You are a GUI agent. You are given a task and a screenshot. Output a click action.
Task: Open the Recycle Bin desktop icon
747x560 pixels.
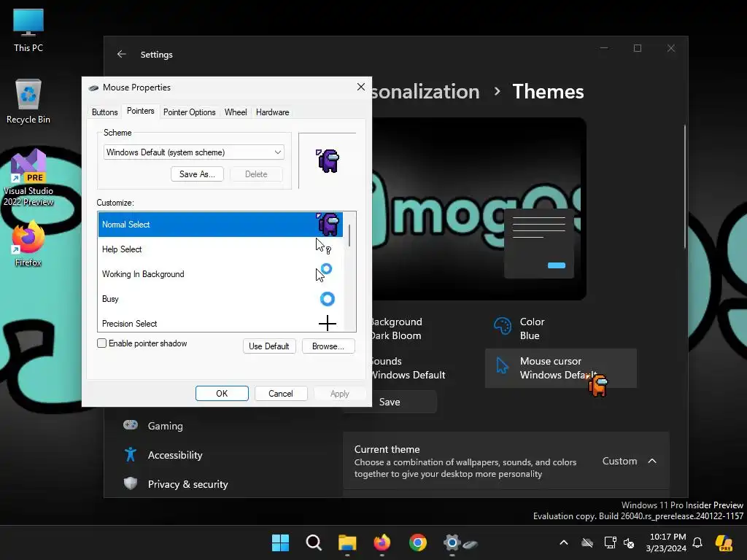coord(28,101)
